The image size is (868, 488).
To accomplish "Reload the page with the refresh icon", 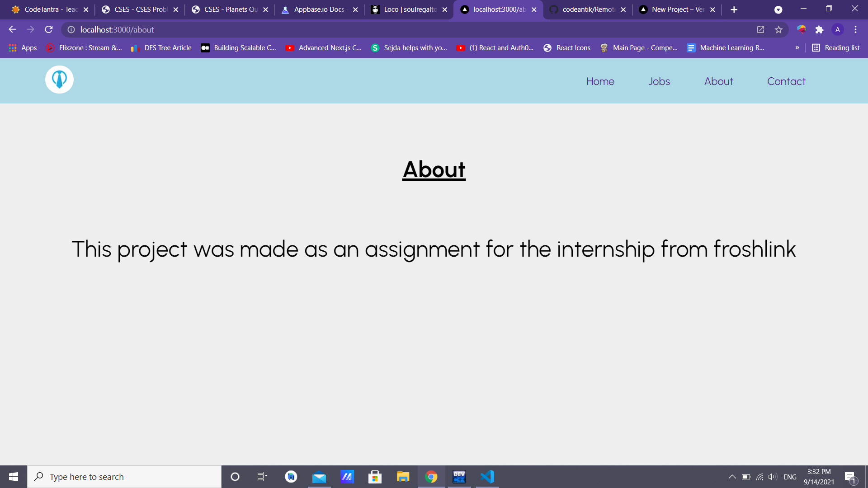I will tap(49, 30).
